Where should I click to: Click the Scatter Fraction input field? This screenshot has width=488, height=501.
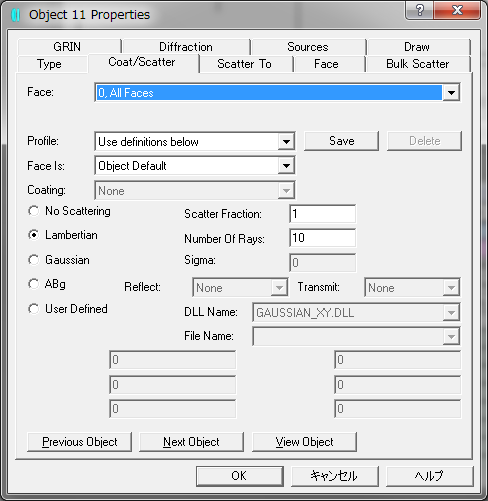click(x=322, y=214)
